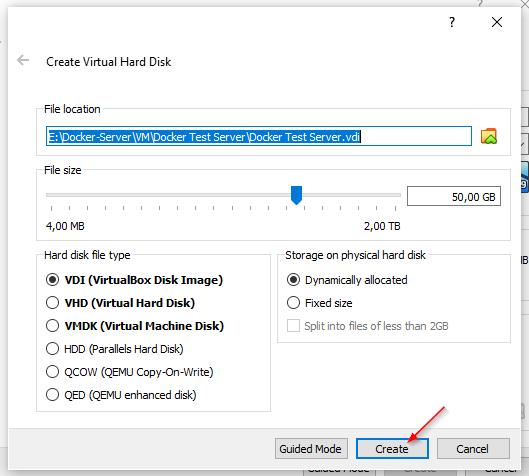The height and width of the screenshot is (476, 529).
Task: Click the Create button
Action: click(x=392, y=449)
